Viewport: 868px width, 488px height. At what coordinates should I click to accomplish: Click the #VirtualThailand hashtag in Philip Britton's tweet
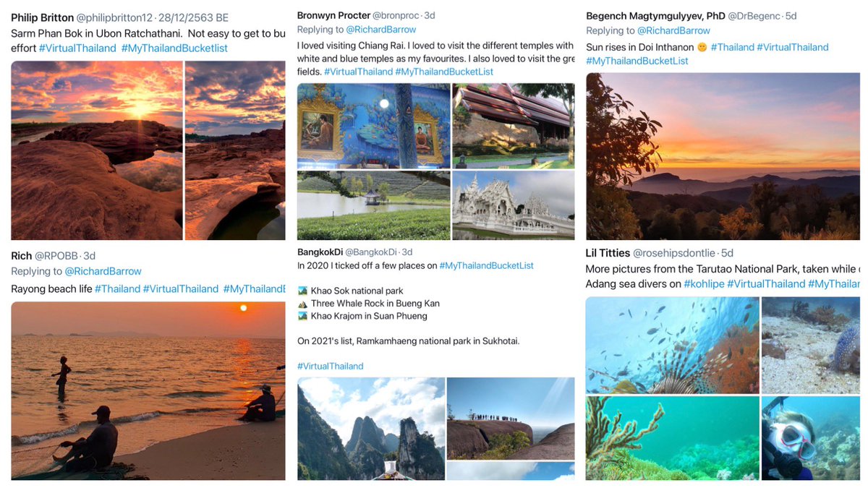77,48
